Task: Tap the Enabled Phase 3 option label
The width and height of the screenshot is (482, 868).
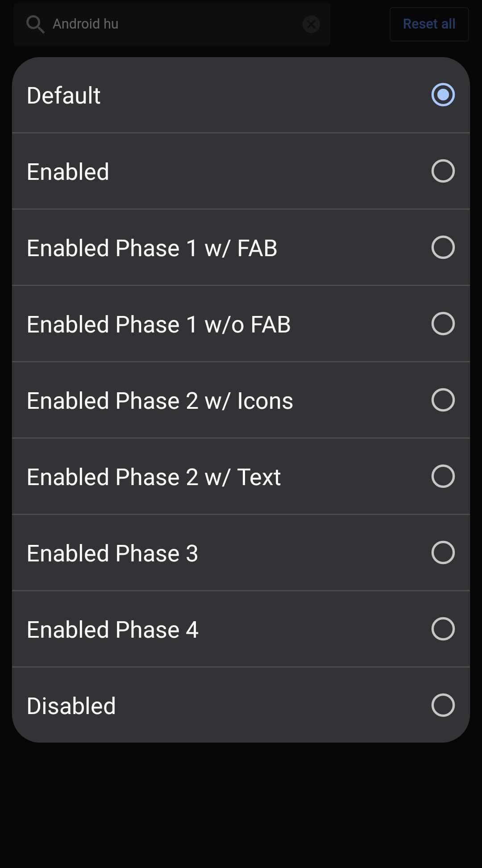Action: pyautogui.click(x=112, y=553)
